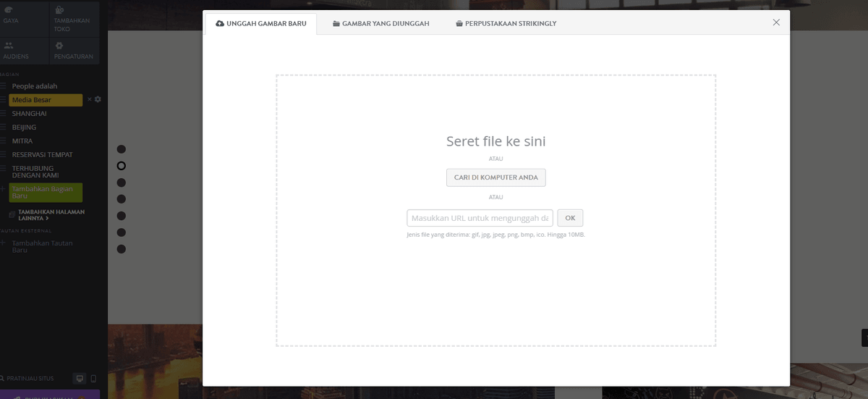This screenshot has height=399, width=868.
Task: Select the BEIJING section
Action: point(24,127)
